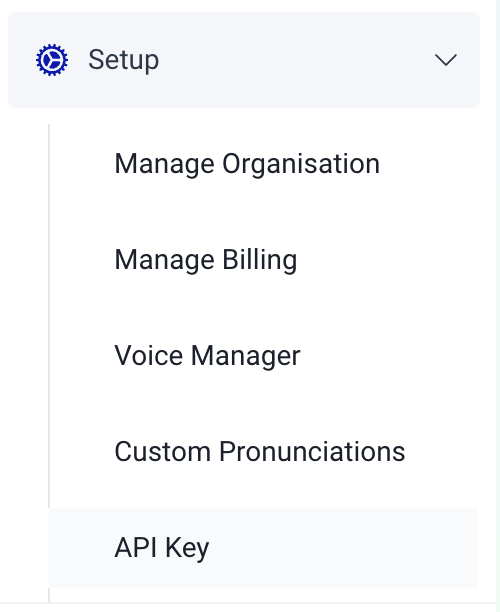Choose the Billing submenu item
The image size is (500, 612).
point(206,260)
